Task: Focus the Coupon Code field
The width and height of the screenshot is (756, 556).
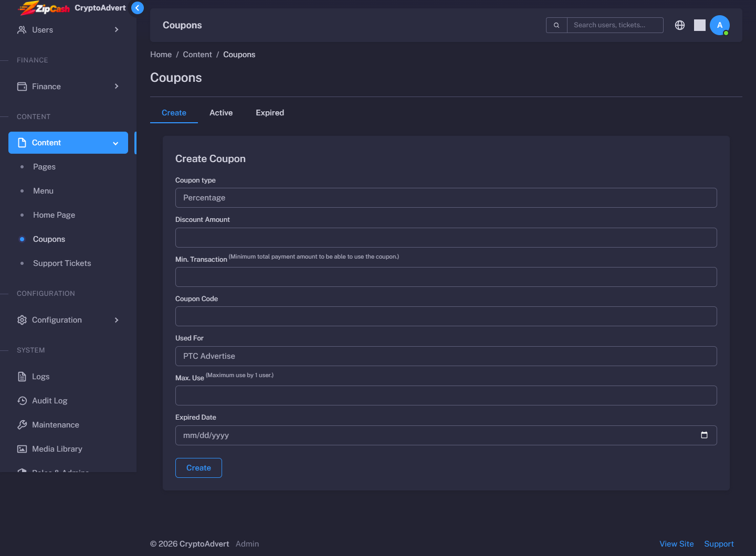Action: coord(446,316)
